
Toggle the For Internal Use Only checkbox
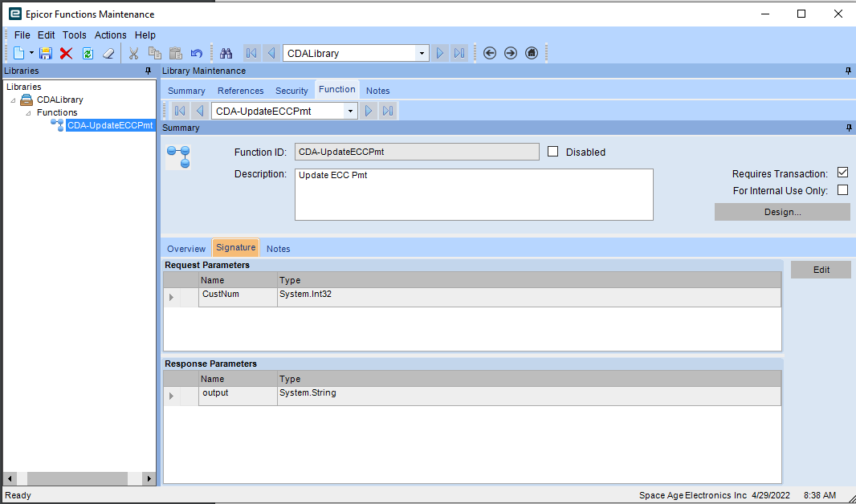click(843, 190)
